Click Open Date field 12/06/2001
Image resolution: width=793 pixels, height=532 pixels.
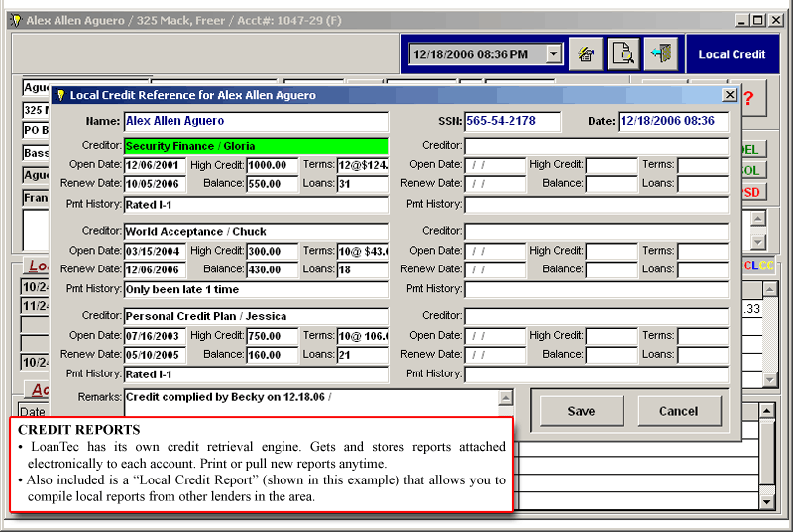coord(155,165)
